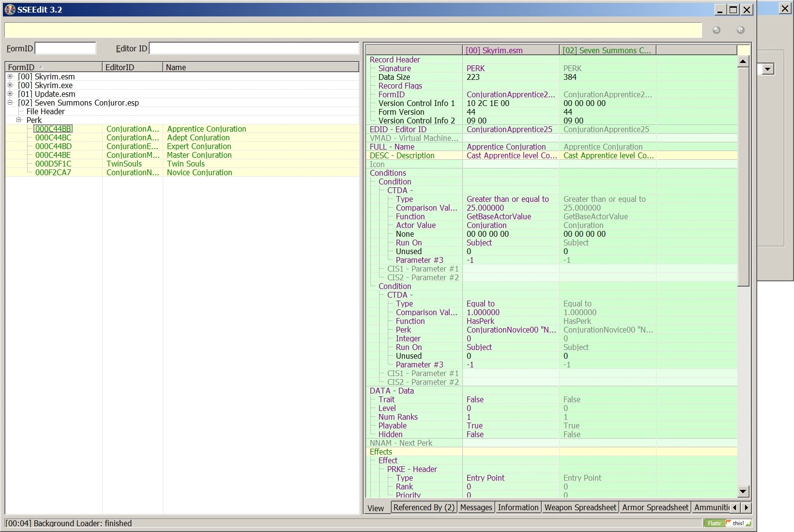Click the Flattr this button
The height and width of the screenshot is (532, 794).
728,523
